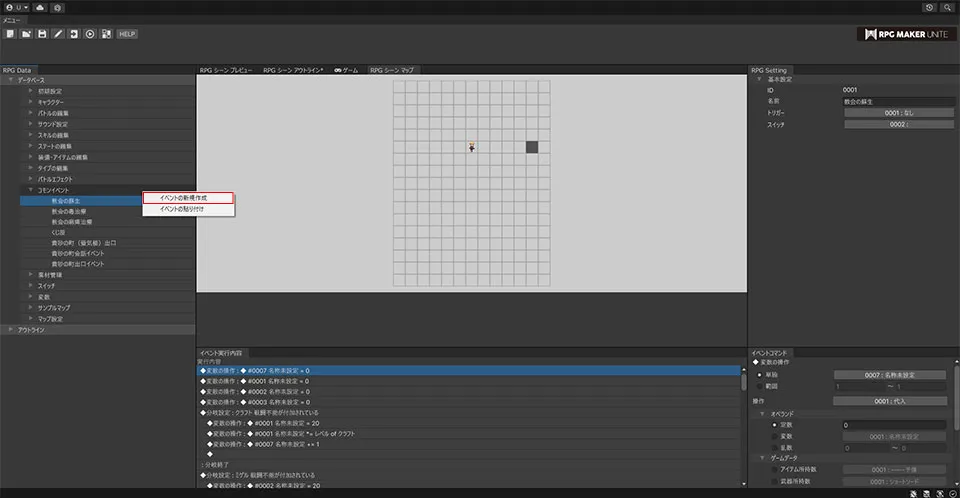The width and height of the screenshot is (960, 498).
Task: Open the cloud icon in top bar
Action: coord(39,7)
